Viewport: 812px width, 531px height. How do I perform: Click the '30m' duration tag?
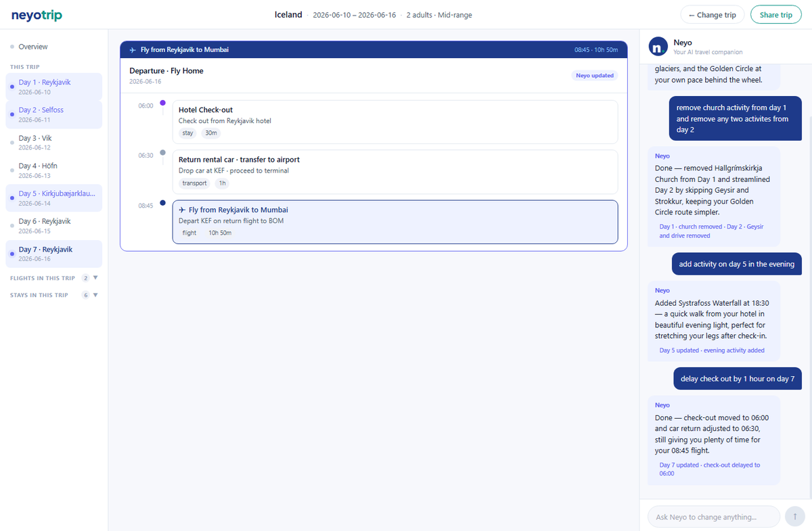(x=211, y=133)
